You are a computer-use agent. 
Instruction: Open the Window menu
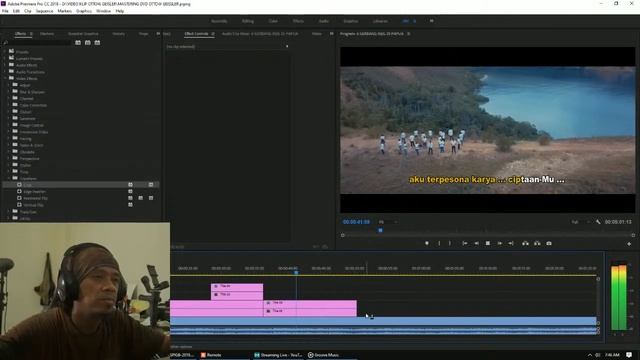(103, 11)
